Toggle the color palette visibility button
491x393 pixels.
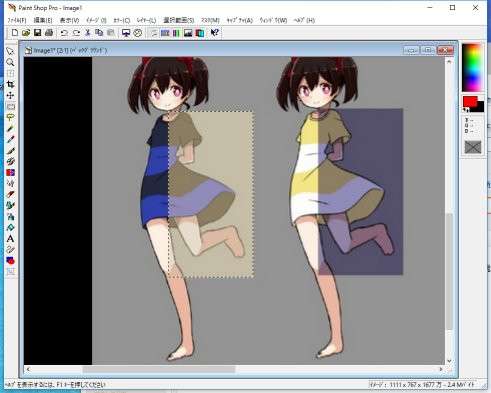pos(176,33)
